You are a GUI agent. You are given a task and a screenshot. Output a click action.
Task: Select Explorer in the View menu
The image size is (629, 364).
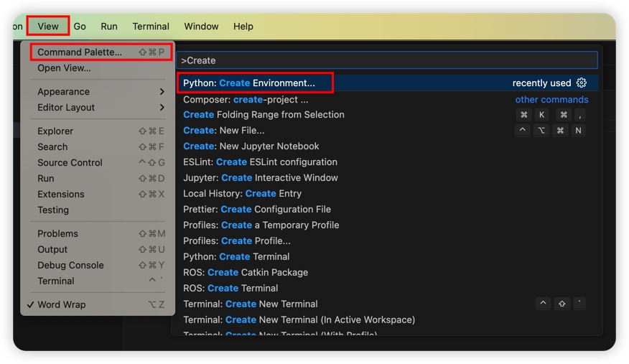[x=98, y=131]
